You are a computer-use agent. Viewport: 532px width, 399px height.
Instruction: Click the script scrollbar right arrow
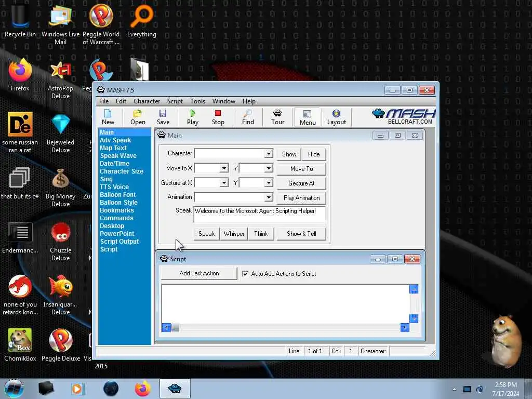click(405, 328)
